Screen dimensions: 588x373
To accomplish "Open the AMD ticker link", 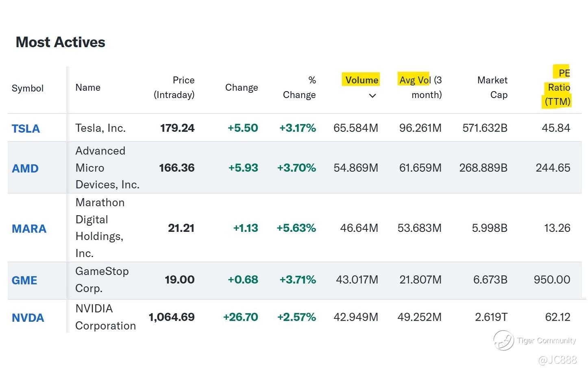I will tap(25, 168).
